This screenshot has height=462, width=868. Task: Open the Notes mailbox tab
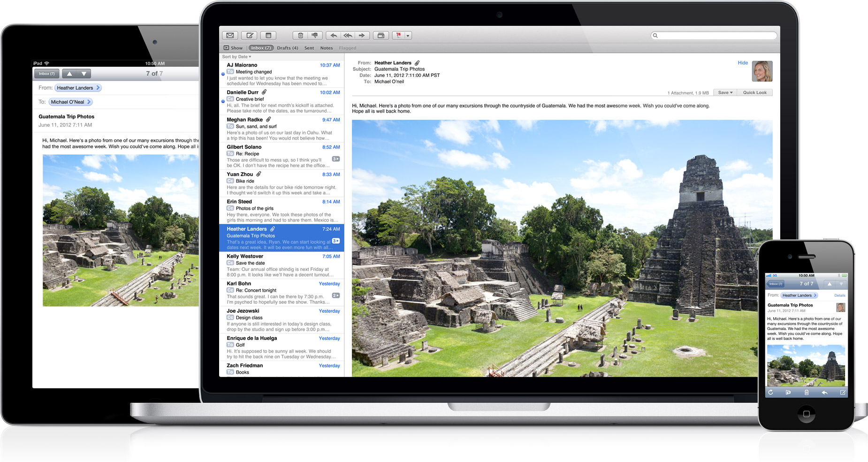(x=327, y=48)
